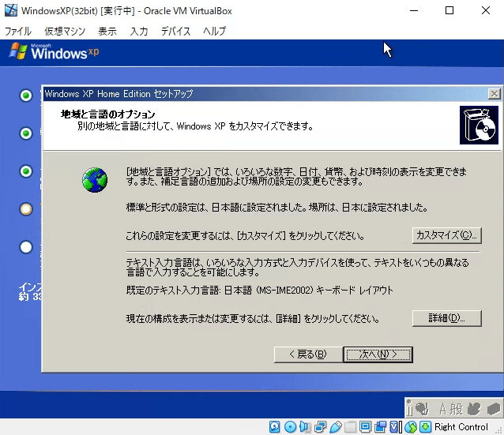Viewport: 504px width, 435px height.
Task: Open the ファイル menu
Action: (x=17, y=31)
